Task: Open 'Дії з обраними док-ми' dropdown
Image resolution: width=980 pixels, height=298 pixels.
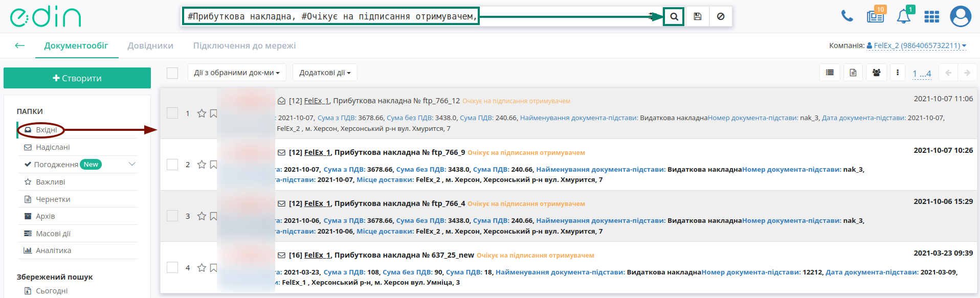Action: tap(237, 73)
